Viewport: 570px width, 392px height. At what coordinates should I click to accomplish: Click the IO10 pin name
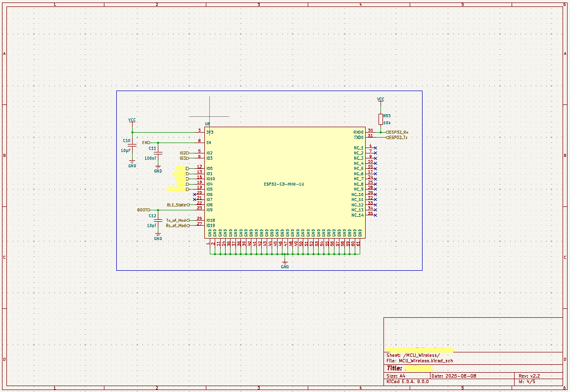(x=211, y=179)
